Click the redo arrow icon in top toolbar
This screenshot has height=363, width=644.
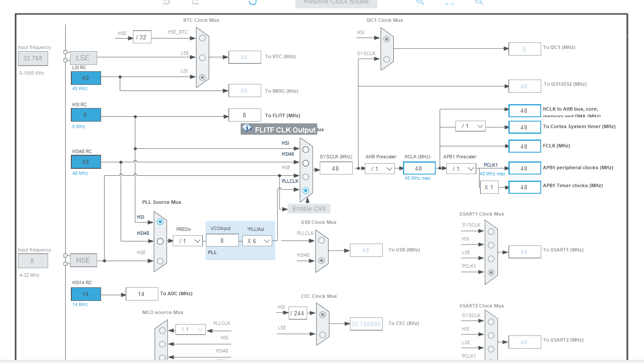(196, 2)
